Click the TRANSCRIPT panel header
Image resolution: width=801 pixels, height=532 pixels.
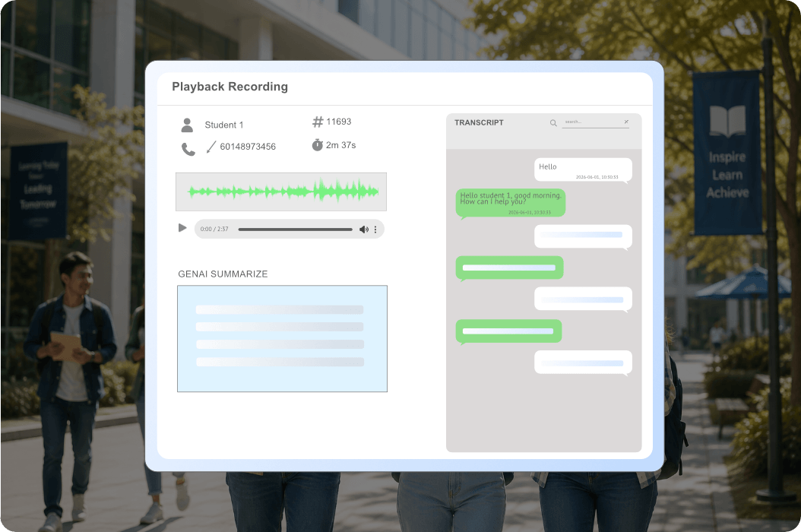(x=479, y=122)
